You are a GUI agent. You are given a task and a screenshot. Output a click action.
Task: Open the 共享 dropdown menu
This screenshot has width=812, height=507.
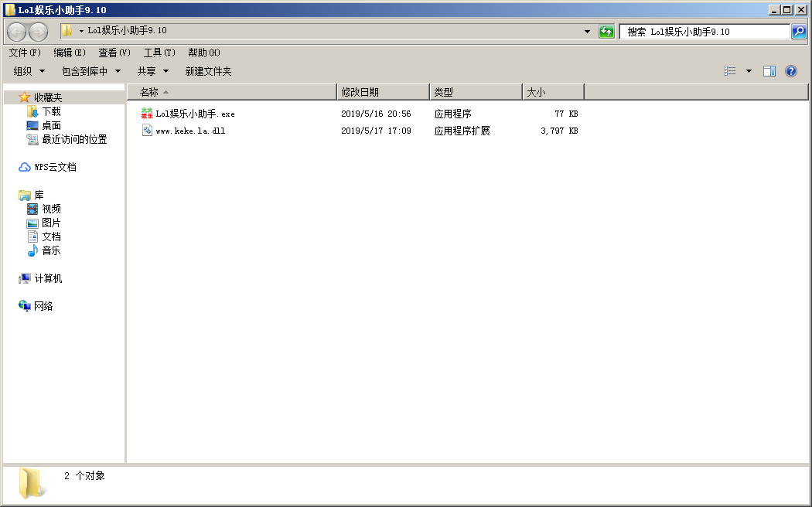[x=153, y=71]
